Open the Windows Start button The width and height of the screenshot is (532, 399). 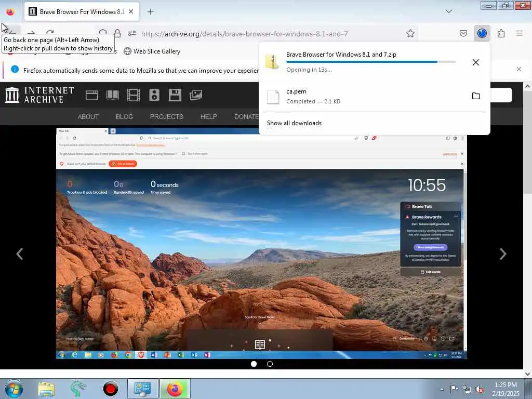14,389
